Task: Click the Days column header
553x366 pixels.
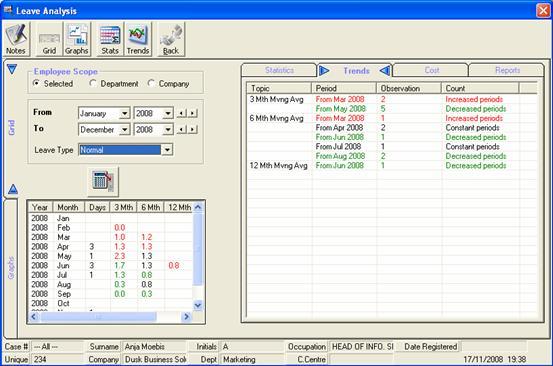Action: tap(97, 207)
